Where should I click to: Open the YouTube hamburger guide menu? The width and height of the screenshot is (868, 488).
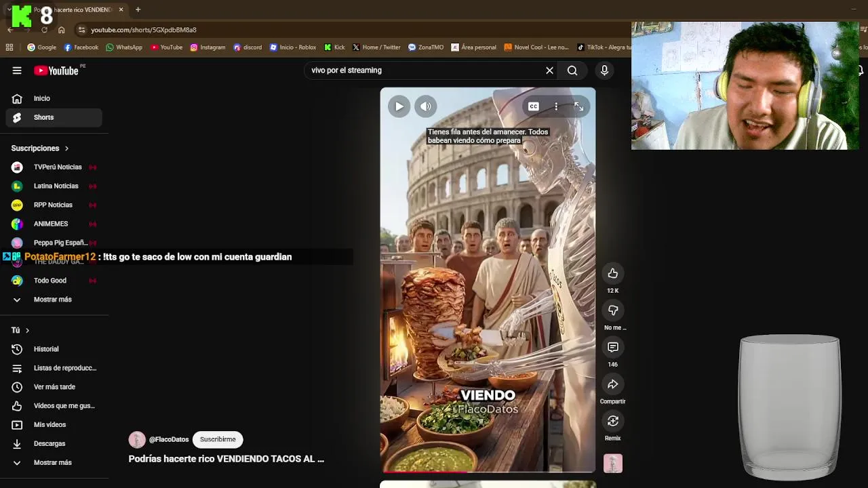pos(17,70)
